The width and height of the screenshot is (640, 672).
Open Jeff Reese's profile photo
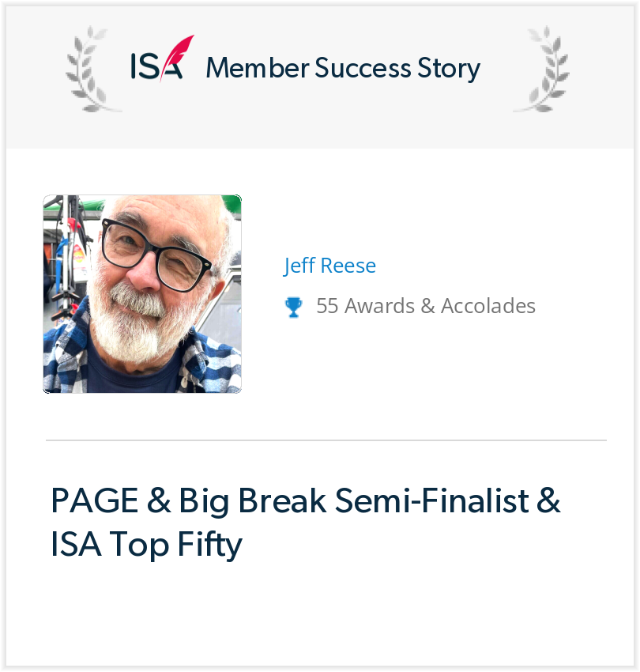coord(142,294)
